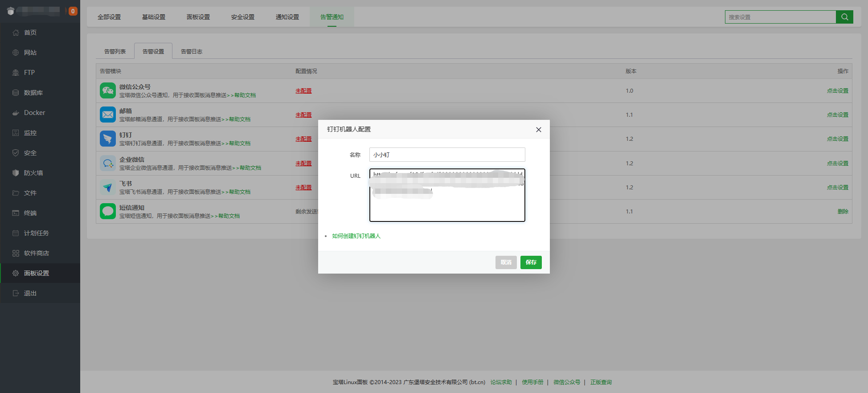Click the 飞书 Feishu icon
Screen dimensions: 868x393
pos(108,187)
